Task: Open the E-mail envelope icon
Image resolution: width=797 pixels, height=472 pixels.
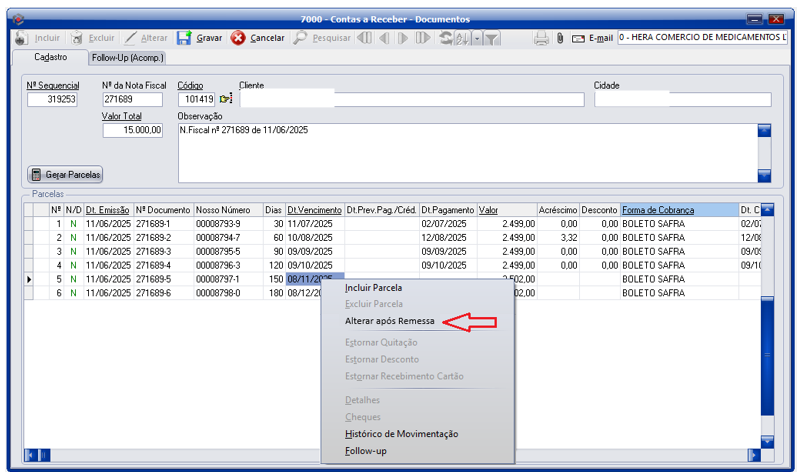Action: [x=578, y=38]
